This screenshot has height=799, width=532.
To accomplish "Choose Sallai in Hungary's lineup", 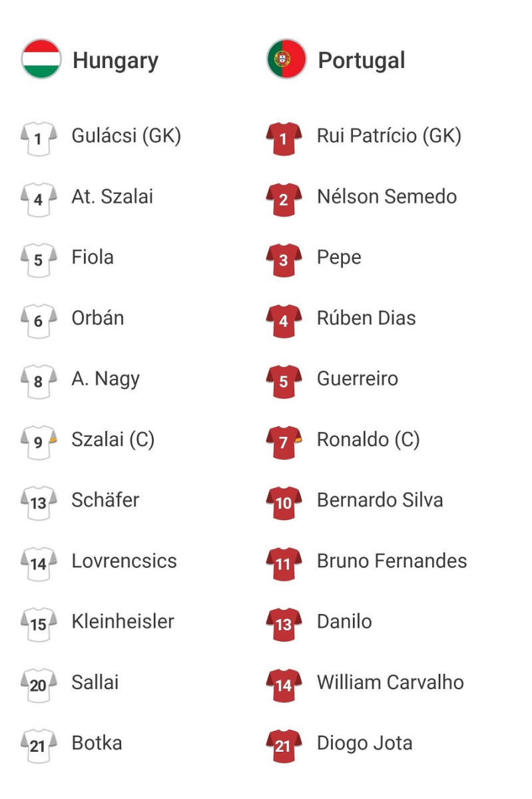I will pyautogui.click(x=95, y=682).
